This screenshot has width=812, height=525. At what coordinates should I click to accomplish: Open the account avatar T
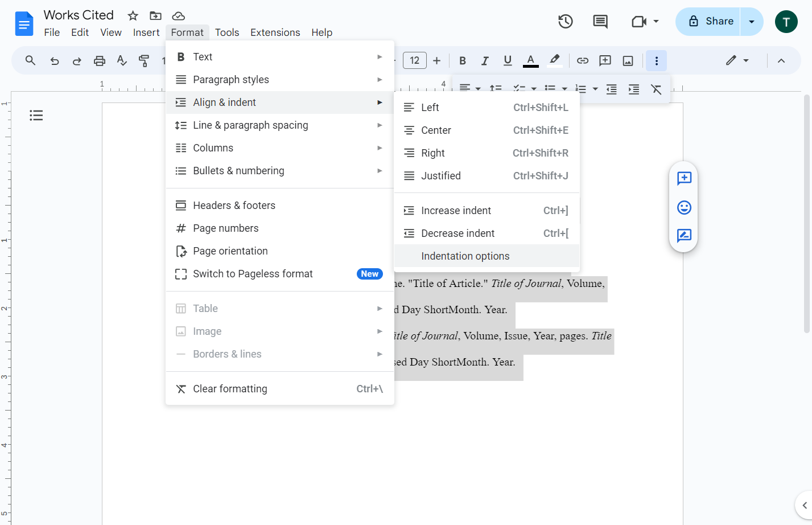coord(786,22)
